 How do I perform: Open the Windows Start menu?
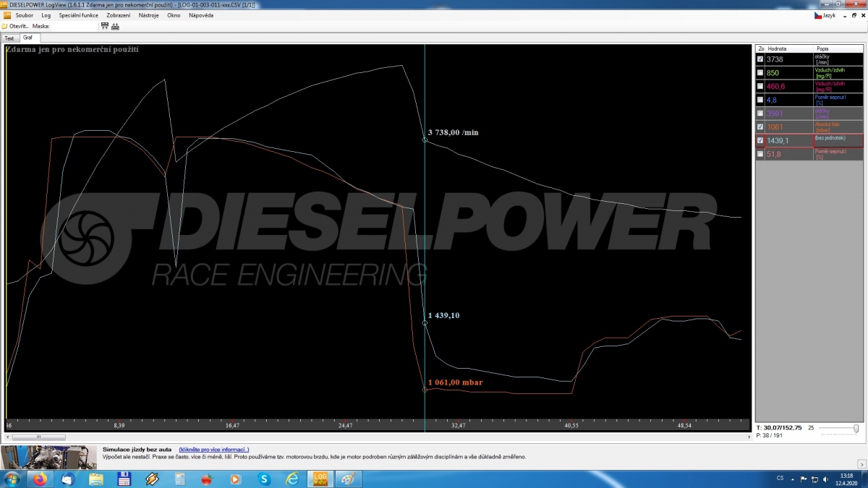pyautogui.click(x=13, y=479)
